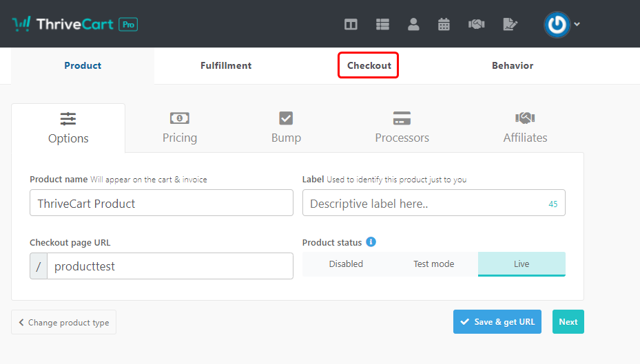Open the edit document icon in header
The height and width of the screenshot is (364, 640).
click(x=510, y=25)
